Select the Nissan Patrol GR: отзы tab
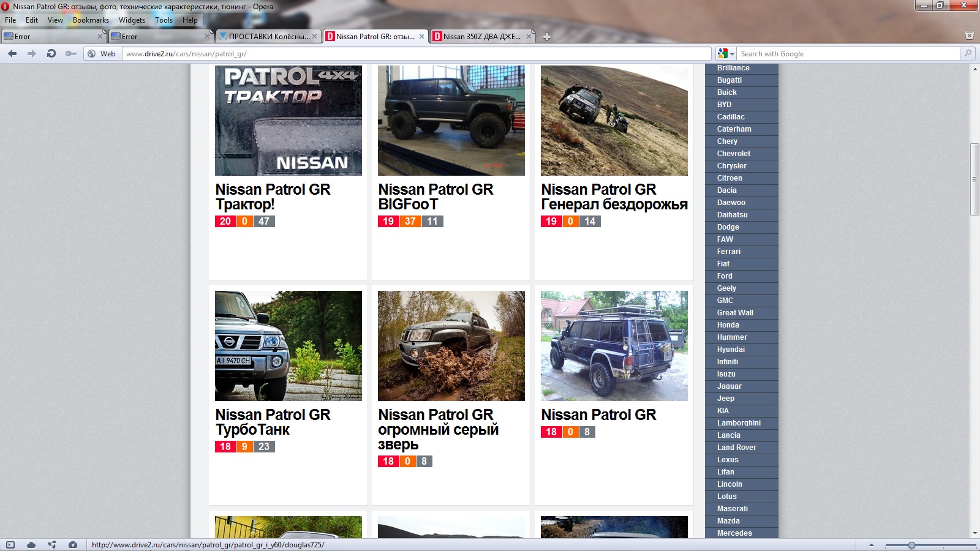The width and height of the screenshot is (980, 551). [375, 37]
